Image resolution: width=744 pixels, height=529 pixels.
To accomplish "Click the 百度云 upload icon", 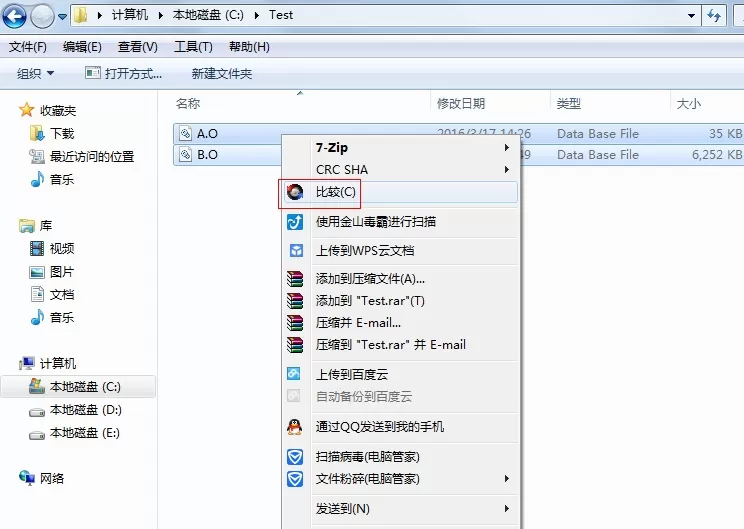I will coord(294,373).
